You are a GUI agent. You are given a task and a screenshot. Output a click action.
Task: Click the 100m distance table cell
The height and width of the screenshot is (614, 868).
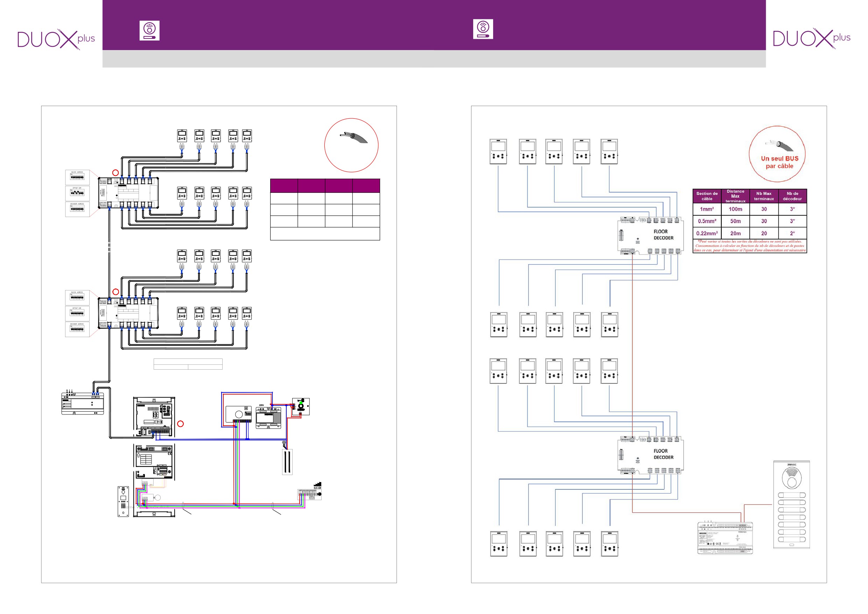(735, 209)
